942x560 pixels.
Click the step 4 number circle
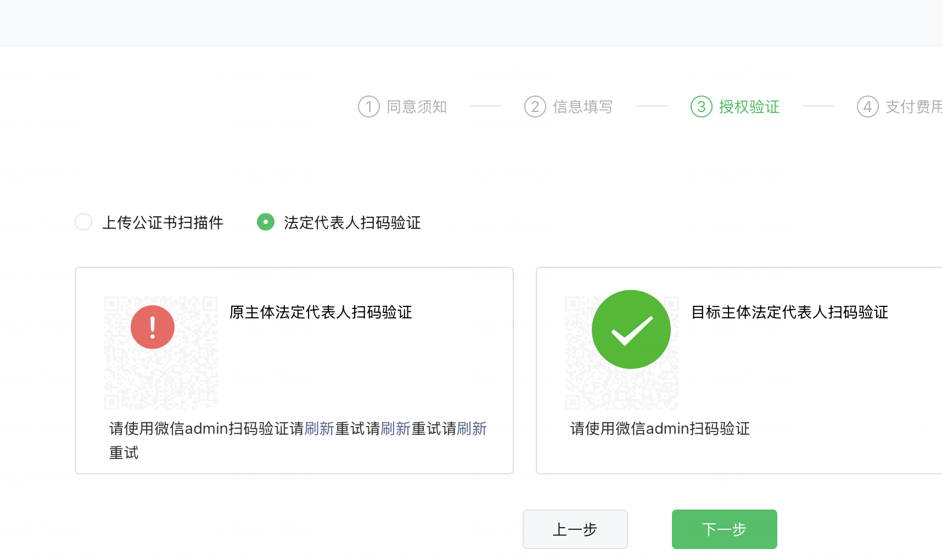[x=868, y=107]
